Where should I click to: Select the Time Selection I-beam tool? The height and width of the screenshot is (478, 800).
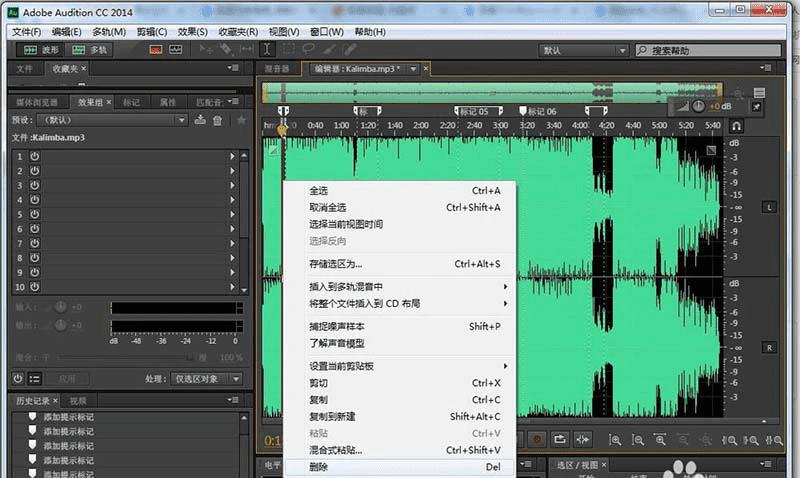point(267,49)
